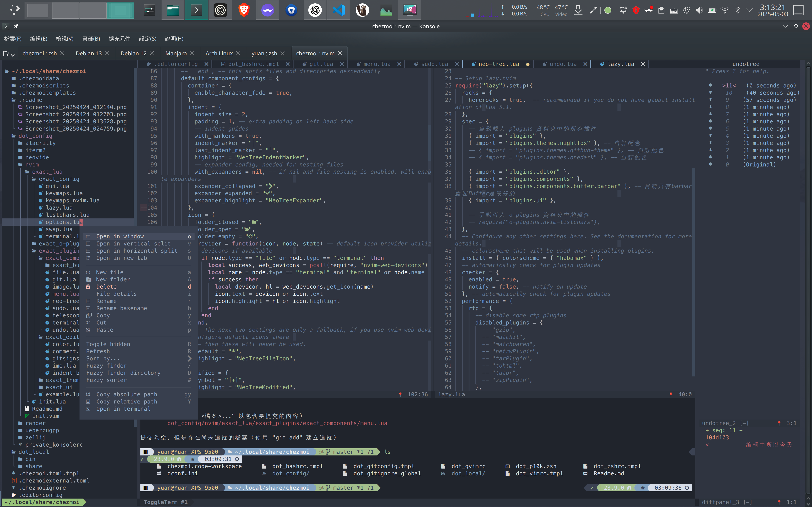Toggle the pin window icon in the titlebar
The width and height of the screenshot is (812, 507).
point(16,26)
